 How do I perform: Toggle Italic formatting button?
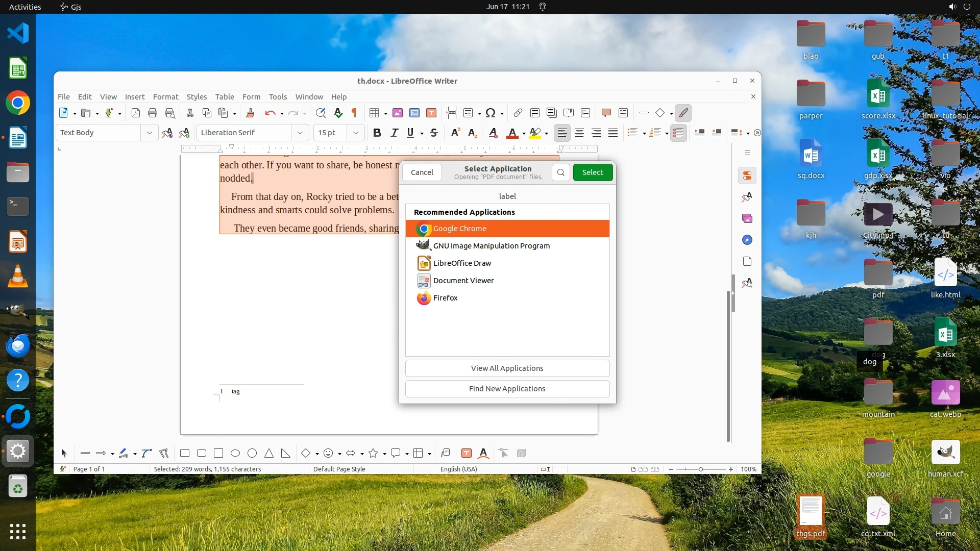click(394, 133)
